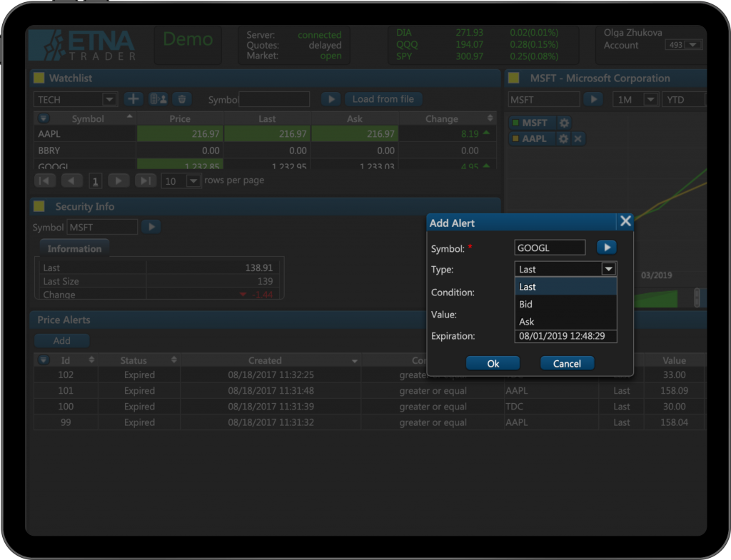Grab the chart range scroll handle
The image size is (731, 560).
(697, 297)
